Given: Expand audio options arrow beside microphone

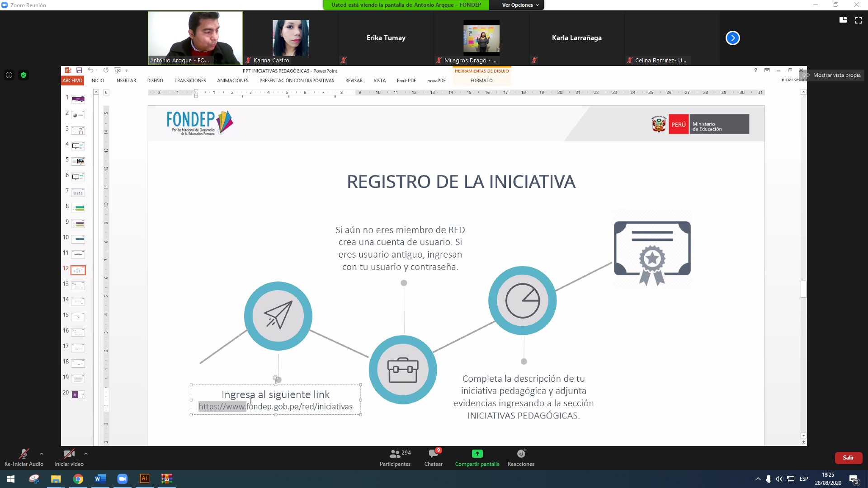Looking at the screenshot, I should [x=42, y=454].
